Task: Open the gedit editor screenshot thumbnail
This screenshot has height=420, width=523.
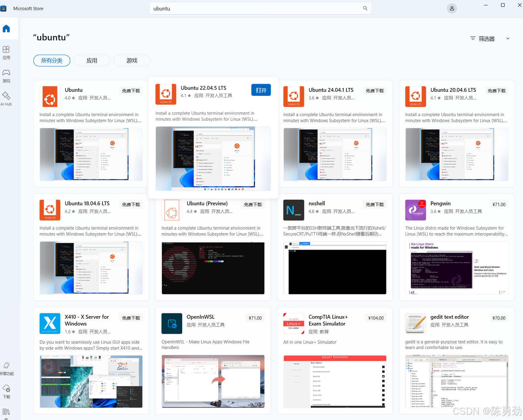Action: point(457,381)
